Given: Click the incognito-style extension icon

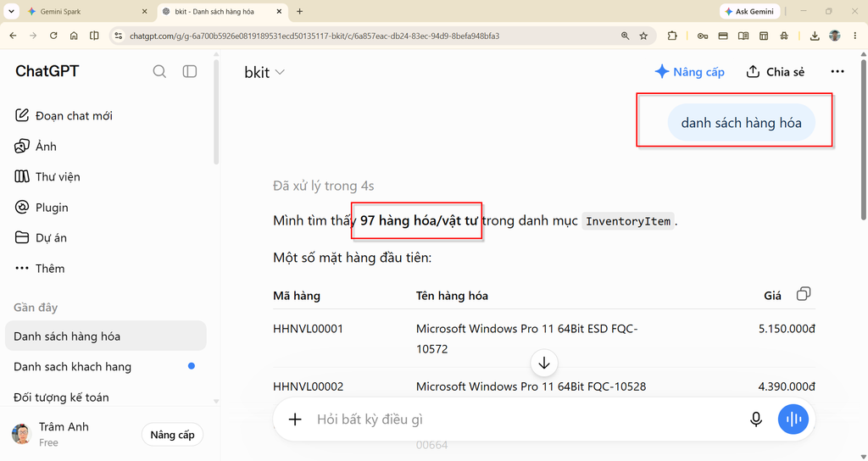Looking at the screenshot, I should [784, 36].
